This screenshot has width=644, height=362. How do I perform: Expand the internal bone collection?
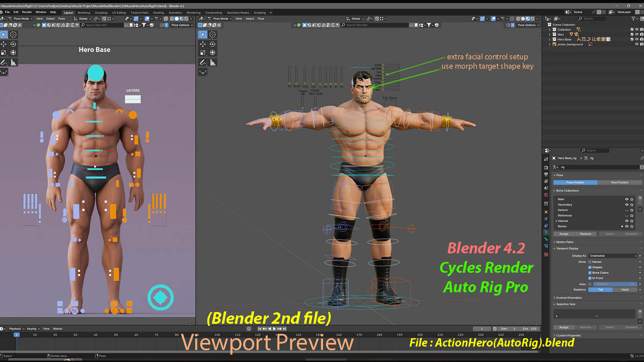tap(556, 221)
